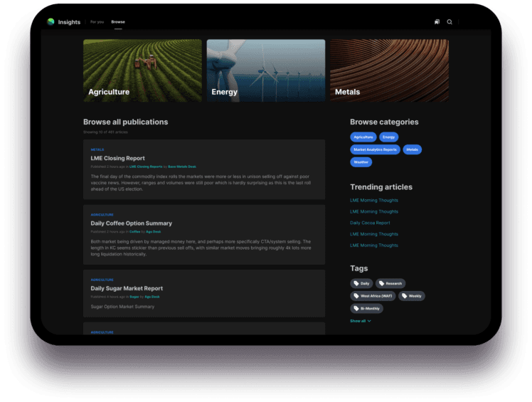532x402 pixels.
Task: Click the tag icon on Research
Action: click(381, 283)
